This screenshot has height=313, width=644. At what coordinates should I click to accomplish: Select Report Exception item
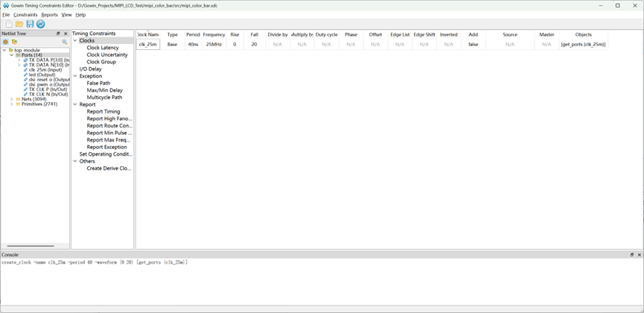coord(106,147)
